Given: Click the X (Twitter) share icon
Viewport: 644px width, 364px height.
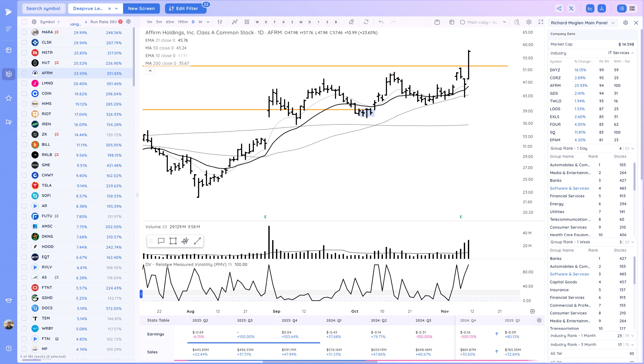Looking at the screenshot, I should (571, 9).
